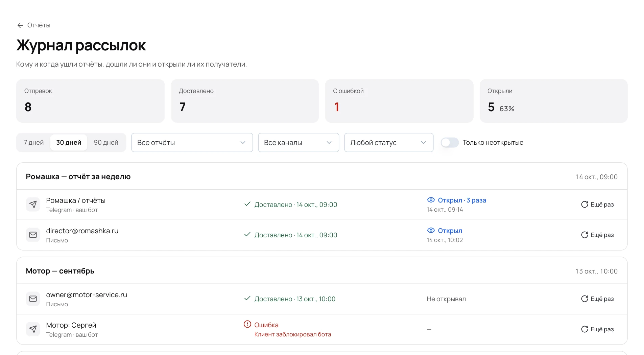This screenshot has width=644, height=355.
Task: Click the Открыли 63% stat card
Action: 553,101
